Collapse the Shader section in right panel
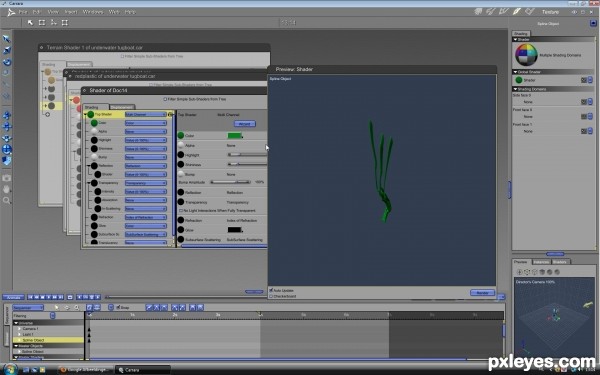 pos(515,39)
